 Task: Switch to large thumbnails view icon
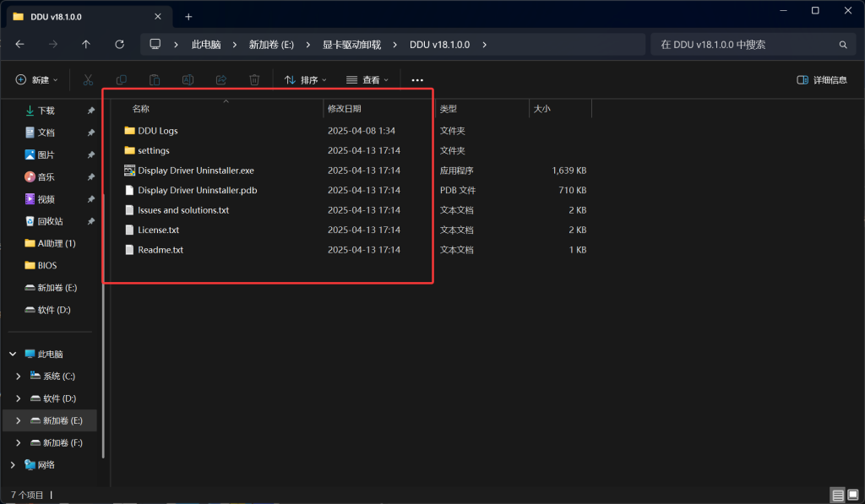tap(853, 495)
